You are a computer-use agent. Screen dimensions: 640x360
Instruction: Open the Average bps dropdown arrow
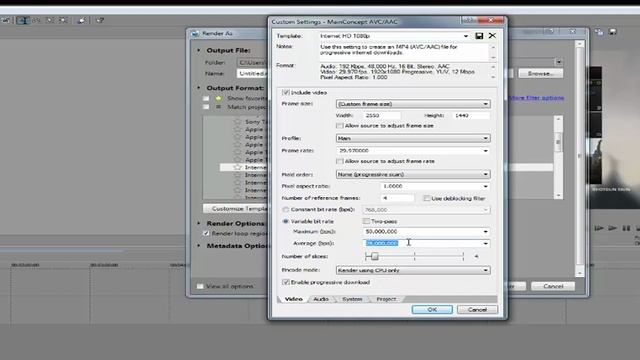click(485, 243)
